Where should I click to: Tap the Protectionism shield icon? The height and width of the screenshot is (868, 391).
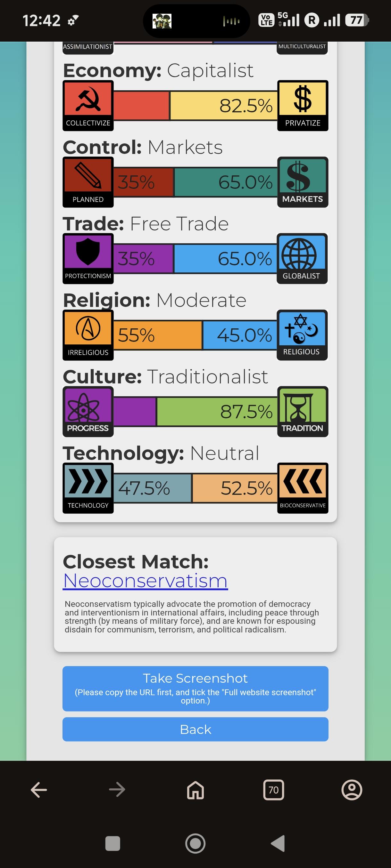point(88,252)
